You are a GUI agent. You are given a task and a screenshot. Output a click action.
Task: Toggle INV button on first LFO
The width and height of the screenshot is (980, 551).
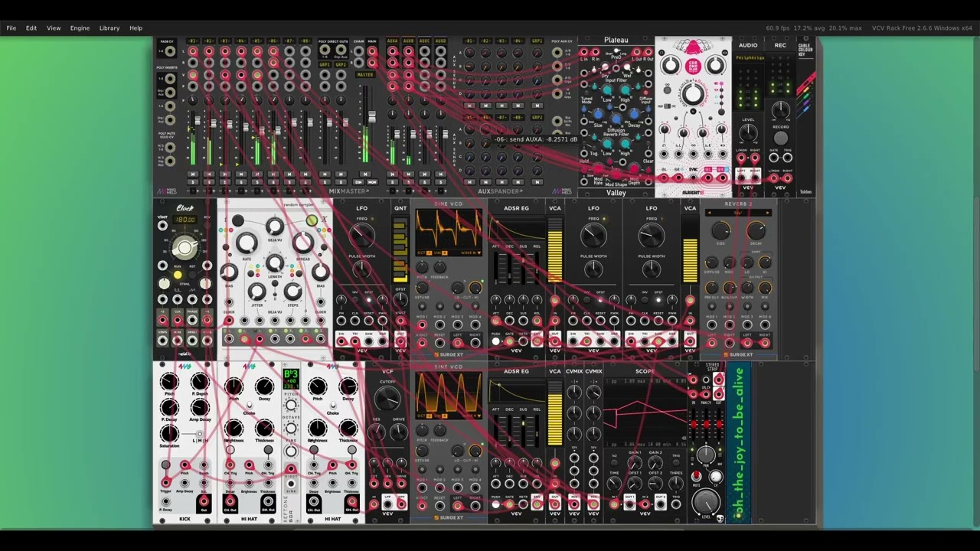(x=355, y=299)
